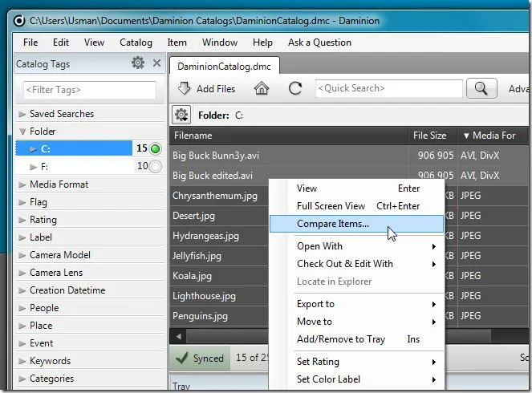This screenshot has height=393, width=532.
Task: Close the Catalog Tags panel
Action: coord(156,63)
